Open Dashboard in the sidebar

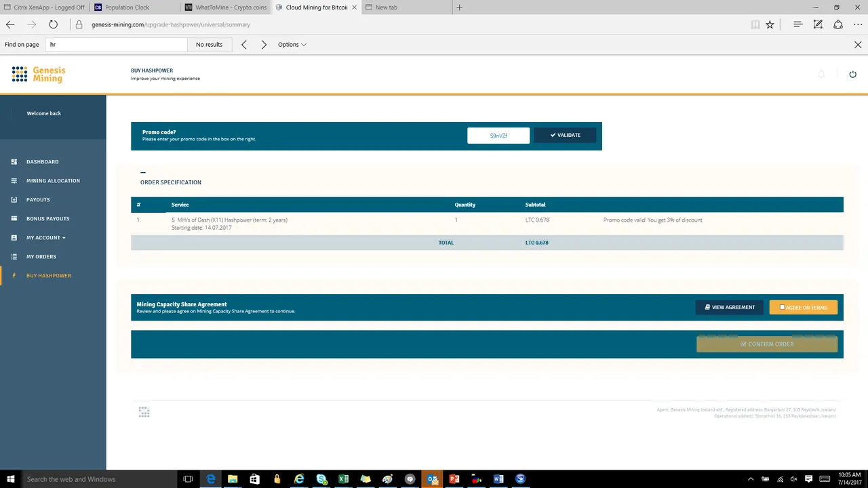pos(43,162)
